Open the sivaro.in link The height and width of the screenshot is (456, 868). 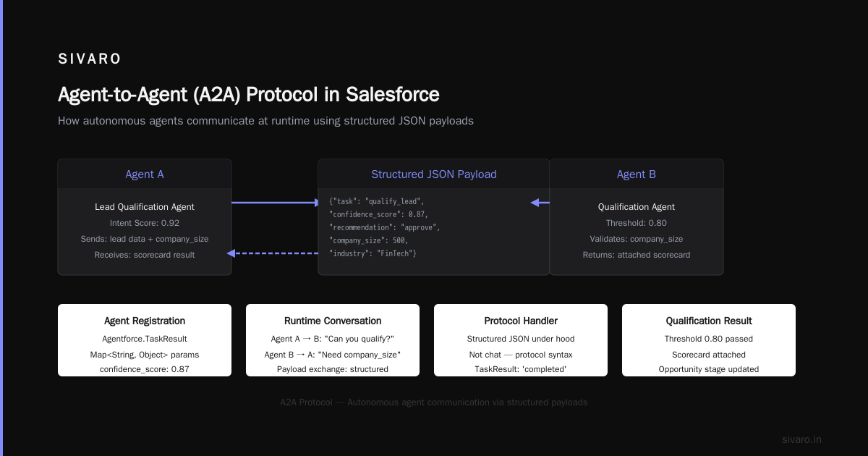tap(801, 439)
